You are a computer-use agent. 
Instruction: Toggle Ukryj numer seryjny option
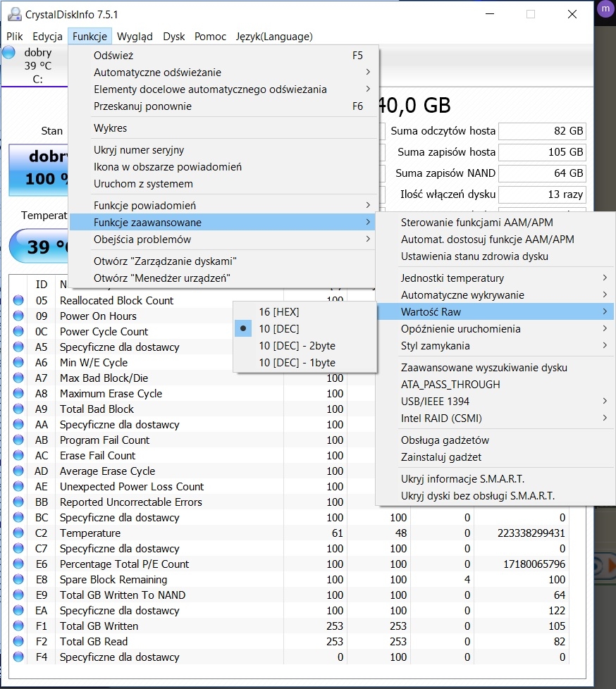coord(223,150)
